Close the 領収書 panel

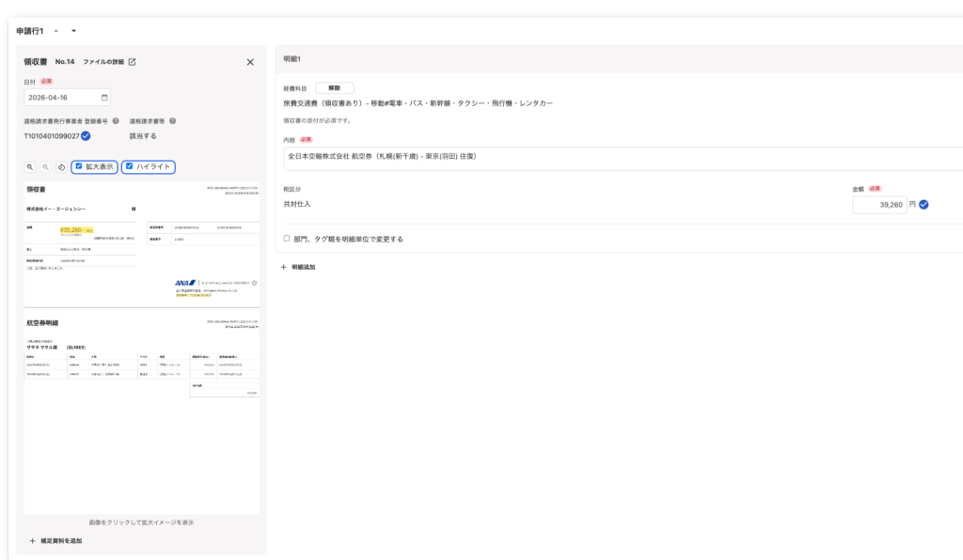[x=250, y=62]
